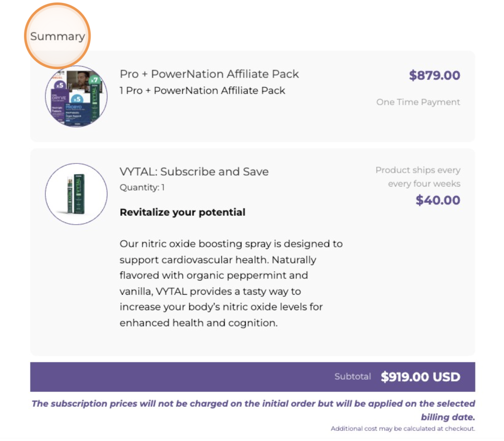Viewport: 504px width, 441px height.
Task: Click the Summary heading
Action: (57, 36)
